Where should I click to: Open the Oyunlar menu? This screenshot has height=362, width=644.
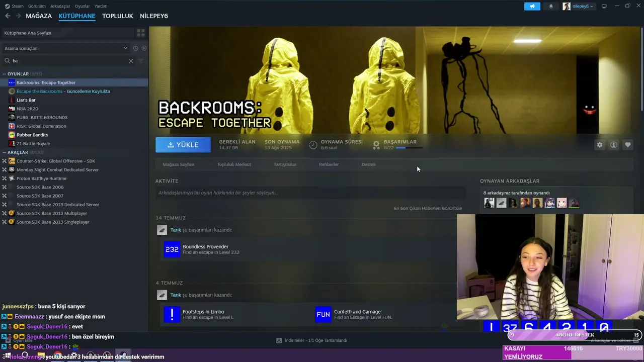click(82, 6)
